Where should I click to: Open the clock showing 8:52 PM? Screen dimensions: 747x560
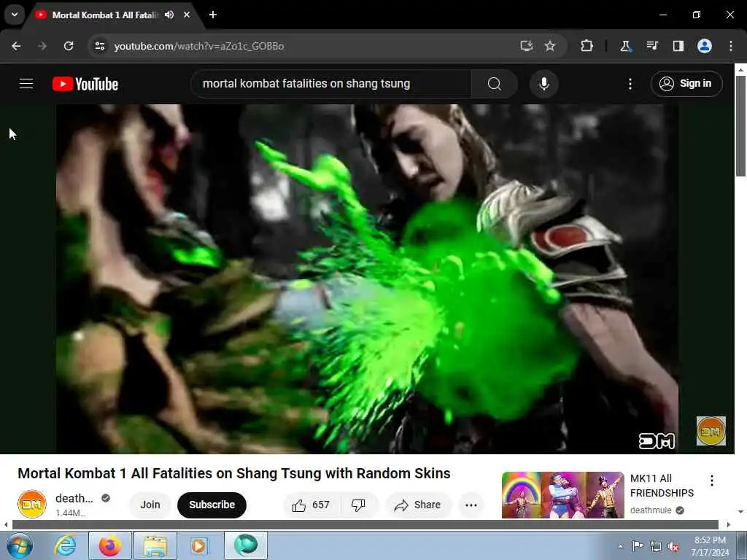pos(710,546)
